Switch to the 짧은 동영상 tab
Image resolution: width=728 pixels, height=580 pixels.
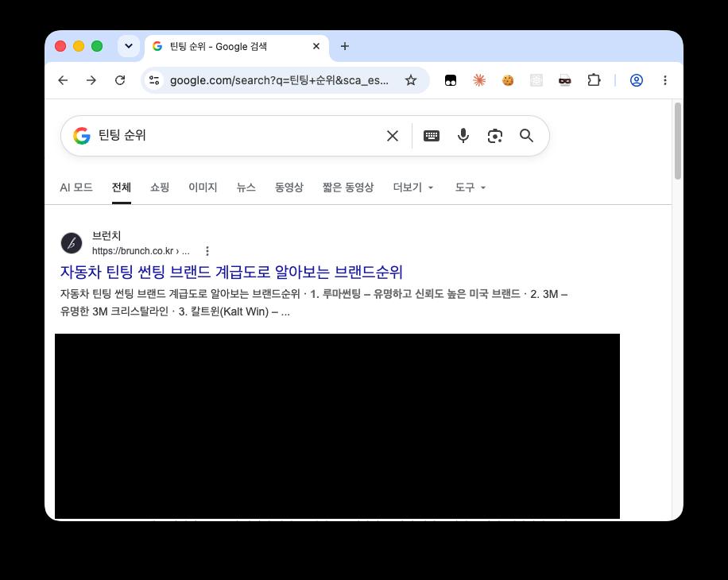point(348,188)
